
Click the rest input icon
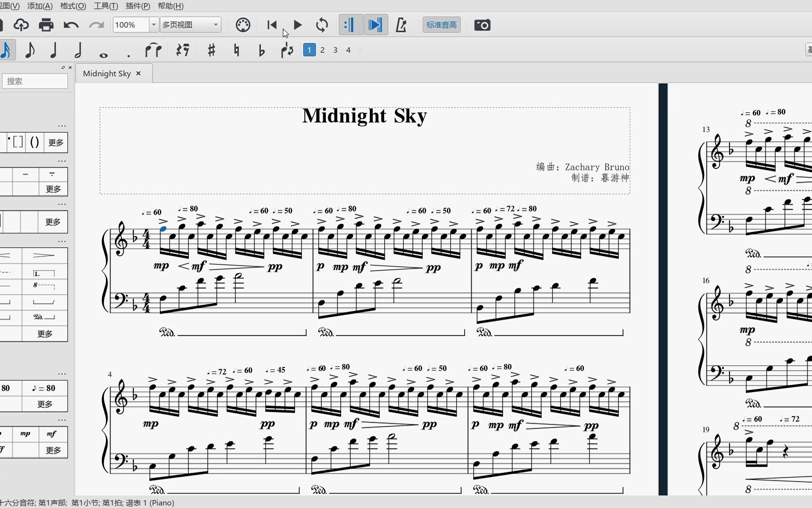183,50
